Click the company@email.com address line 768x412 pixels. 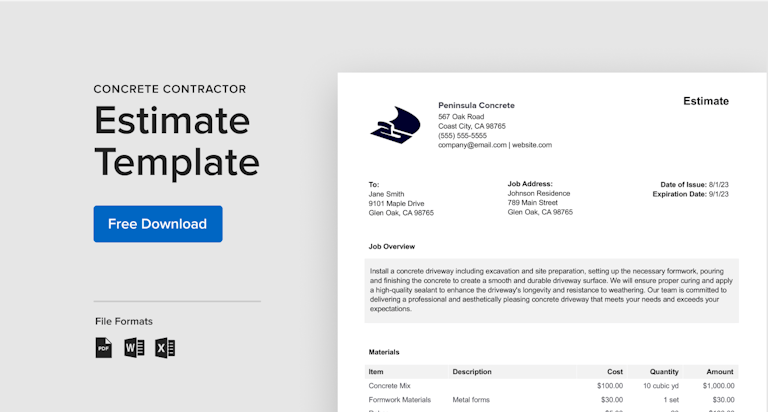point(494,145)
